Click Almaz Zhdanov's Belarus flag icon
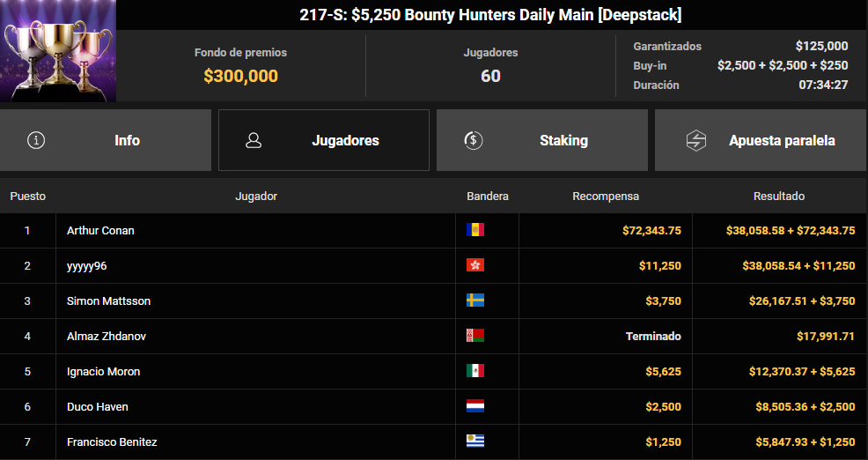868x460 pixels. coord(475,335)
